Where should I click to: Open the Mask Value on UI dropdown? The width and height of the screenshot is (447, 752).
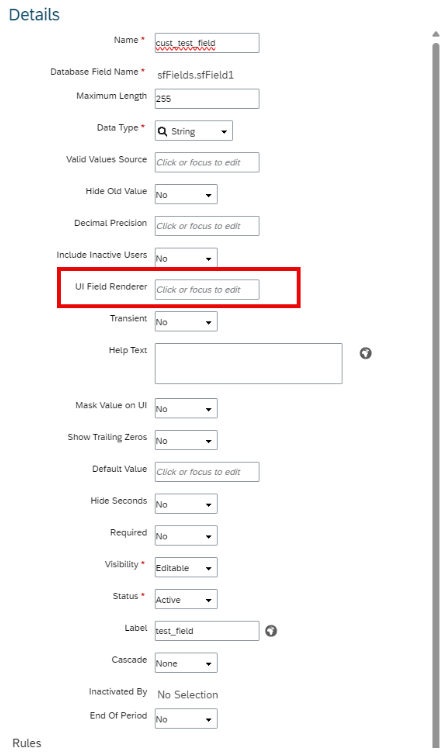186,408
